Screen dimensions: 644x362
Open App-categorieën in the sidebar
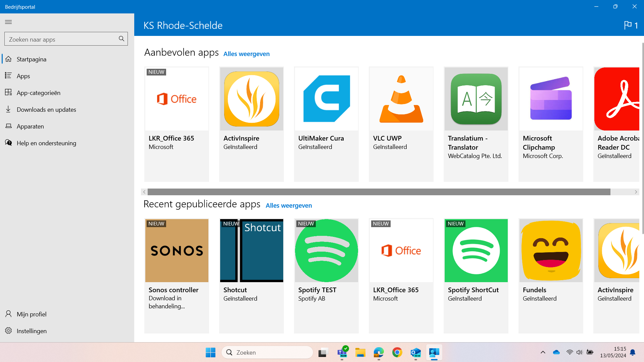point(38,93)
